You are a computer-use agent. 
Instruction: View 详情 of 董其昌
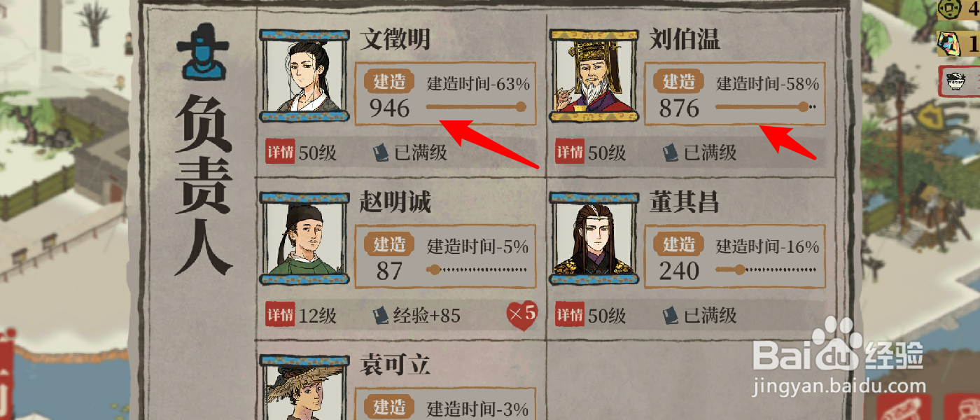point(570,315)
